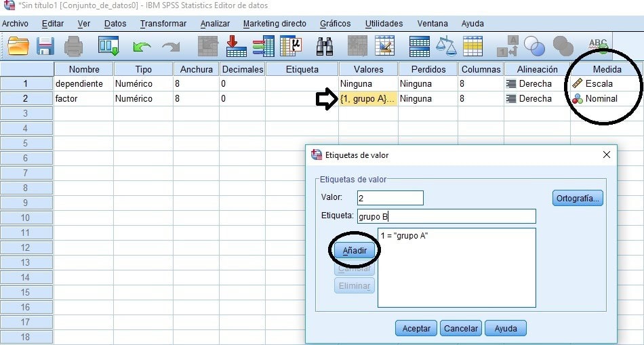Open the Analizar menu

tap(215, 24)
